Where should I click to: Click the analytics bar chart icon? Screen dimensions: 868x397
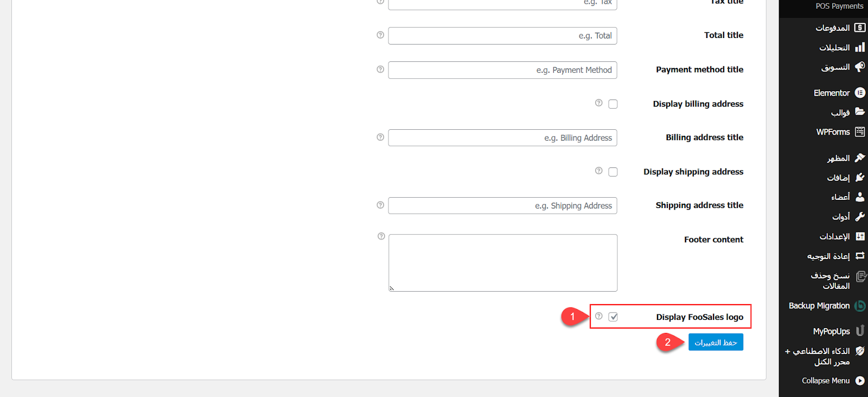(x=860, y=48)
